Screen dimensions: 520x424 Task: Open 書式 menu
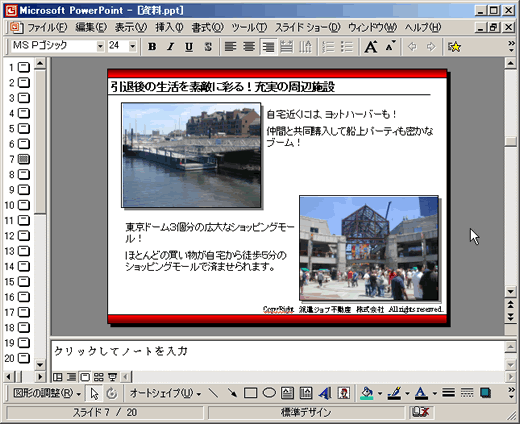pyautogui.click(x=207, y=27)
